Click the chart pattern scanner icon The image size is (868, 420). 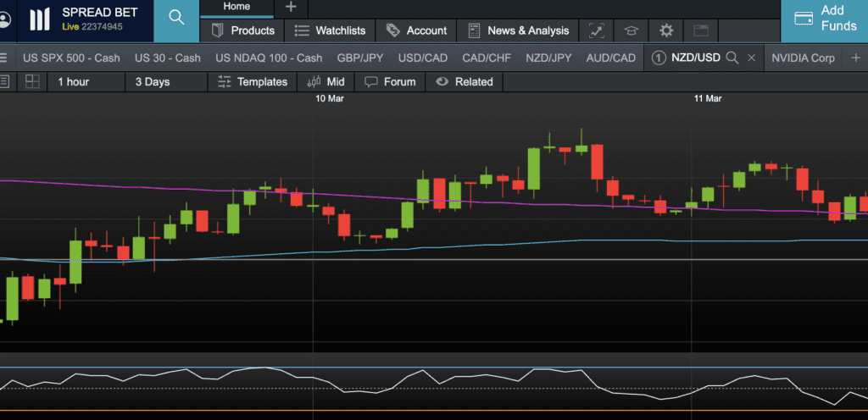click(x=596, y=31)
